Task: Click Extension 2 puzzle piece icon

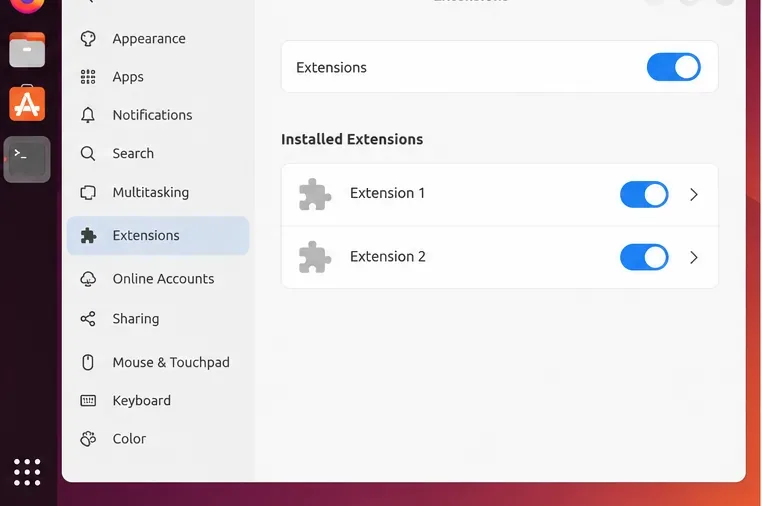Action: click(315, 257)
